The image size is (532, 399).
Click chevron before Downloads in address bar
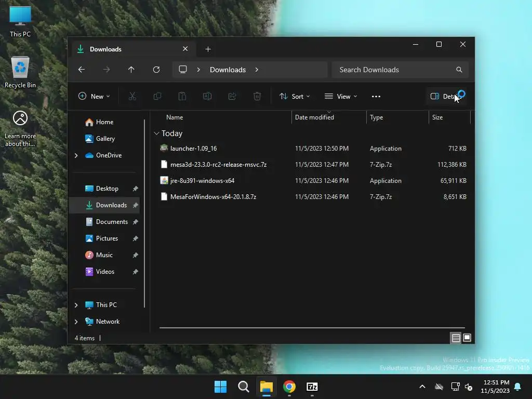[198, 70]
